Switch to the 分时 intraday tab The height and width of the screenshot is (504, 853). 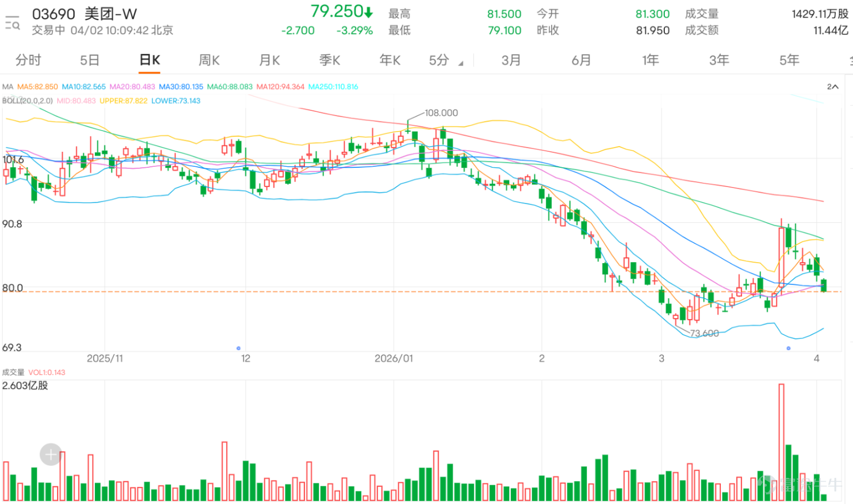pos(28,60)
